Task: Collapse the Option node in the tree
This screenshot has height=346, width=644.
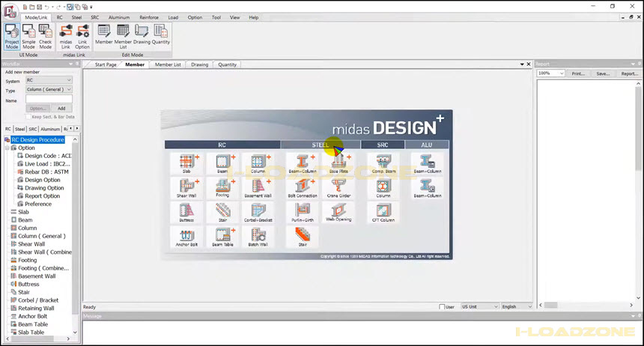Action: pos(7,148)
